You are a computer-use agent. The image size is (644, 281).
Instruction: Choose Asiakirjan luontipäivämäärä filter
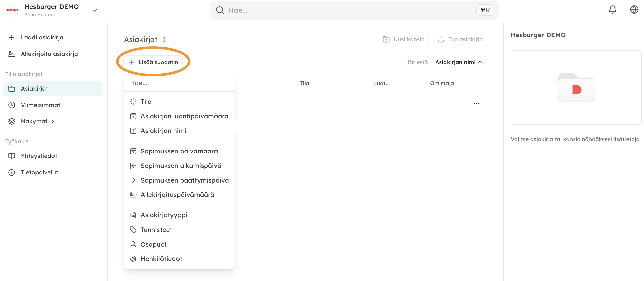pyautogui.click(x=184, y=116)
